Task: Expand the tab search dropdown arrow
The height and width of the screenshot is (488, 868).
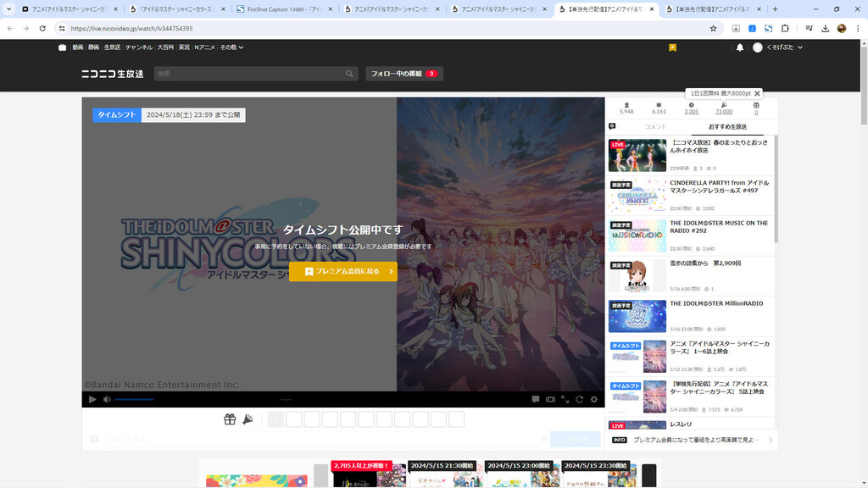Action: tap(8, 8)
